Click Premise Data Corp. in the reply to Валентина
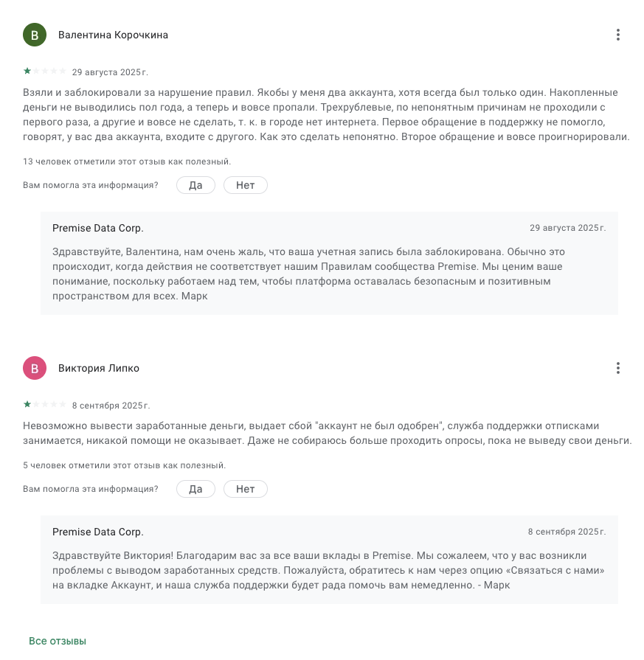 click(x=98, y=228)
